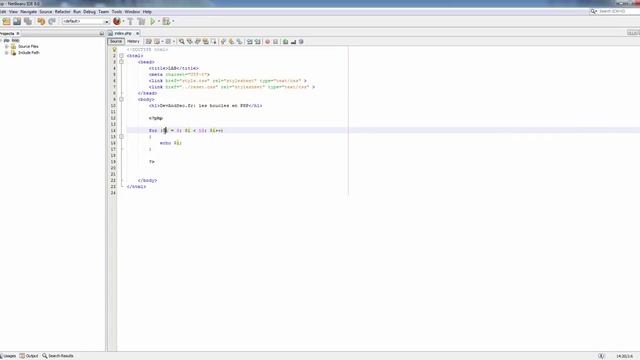The image size is (640, 360).
Task: Open the Debug menu
Action: point(89,12)
